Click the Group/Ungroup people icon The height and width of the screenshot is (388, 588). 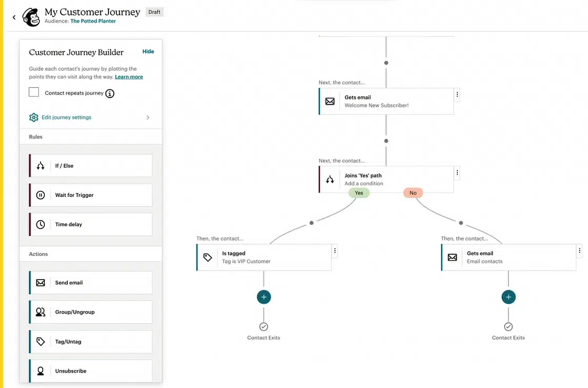tap(41, 312)
